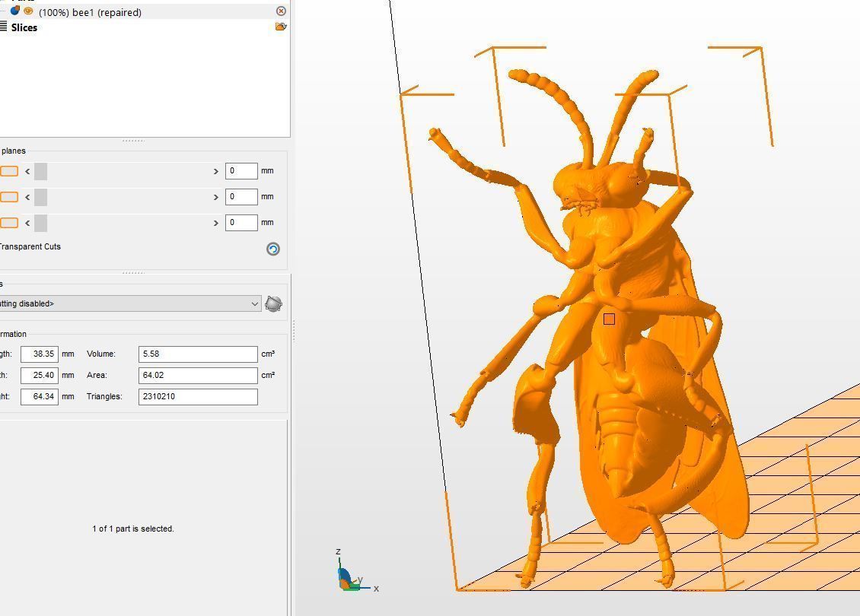Increase the first cutting plane with the right arrow
This screenshot has width=860, height=616.
coord(215,171)
